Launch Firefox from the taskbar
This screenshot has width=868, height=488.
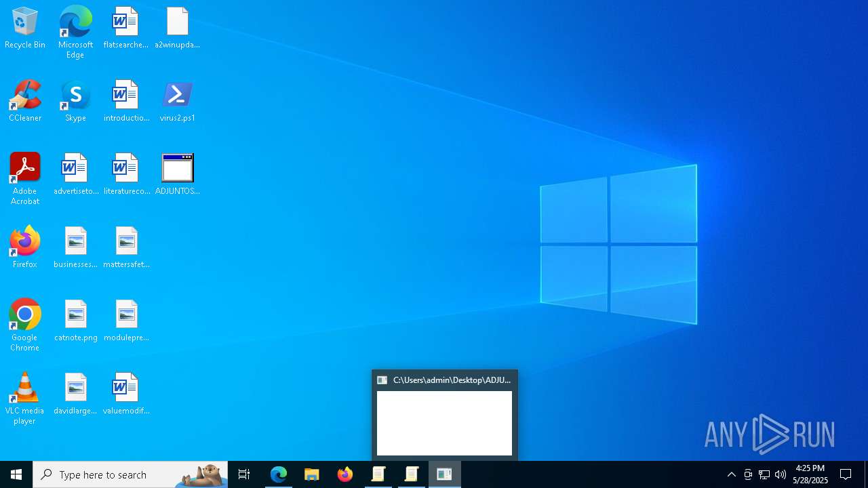(x=345, y=474)
